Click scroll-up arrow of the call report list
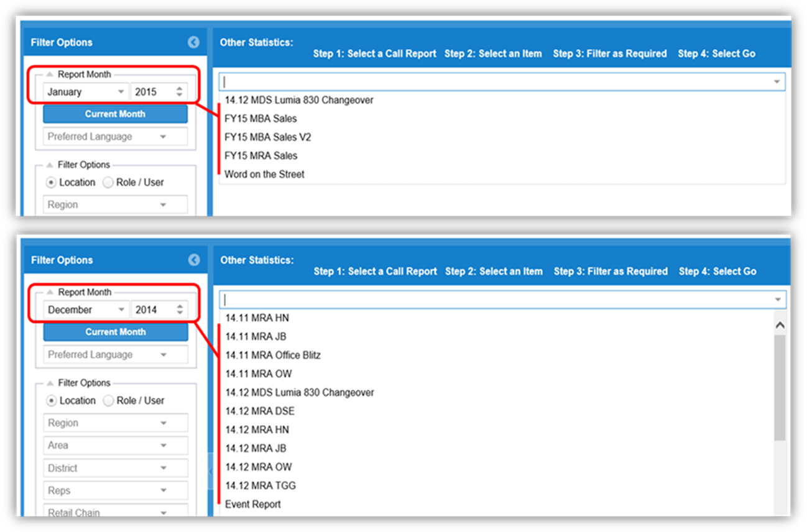This screenshot has width=807, height=532. [x=780, y=325]
